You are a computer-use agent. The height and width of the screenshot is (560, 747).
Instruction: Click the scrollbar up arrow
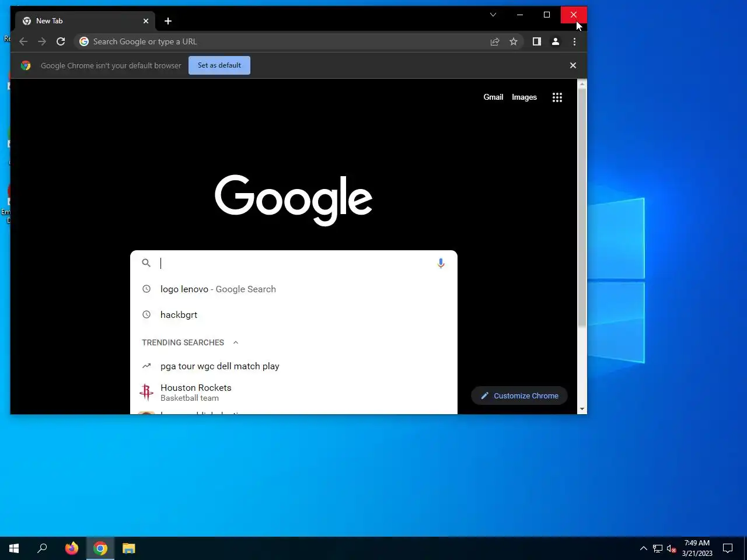(582, 84)
